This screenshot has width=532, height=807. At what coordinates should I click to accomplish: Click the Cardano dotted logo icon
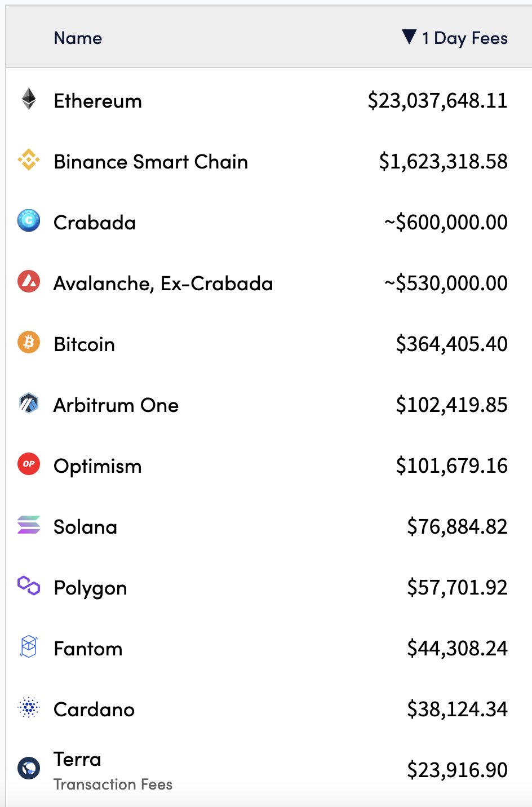point(29,707)
